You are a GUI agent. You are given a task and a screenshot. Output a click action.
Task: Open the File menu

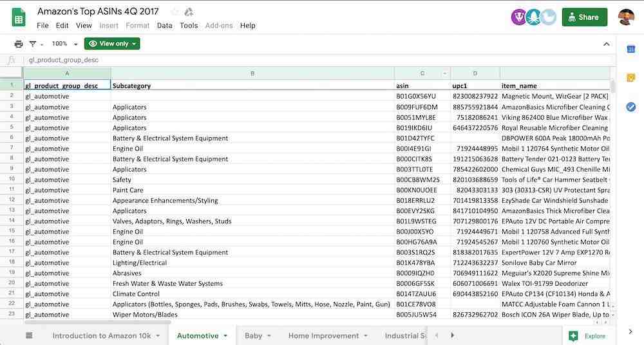[43, 26]
